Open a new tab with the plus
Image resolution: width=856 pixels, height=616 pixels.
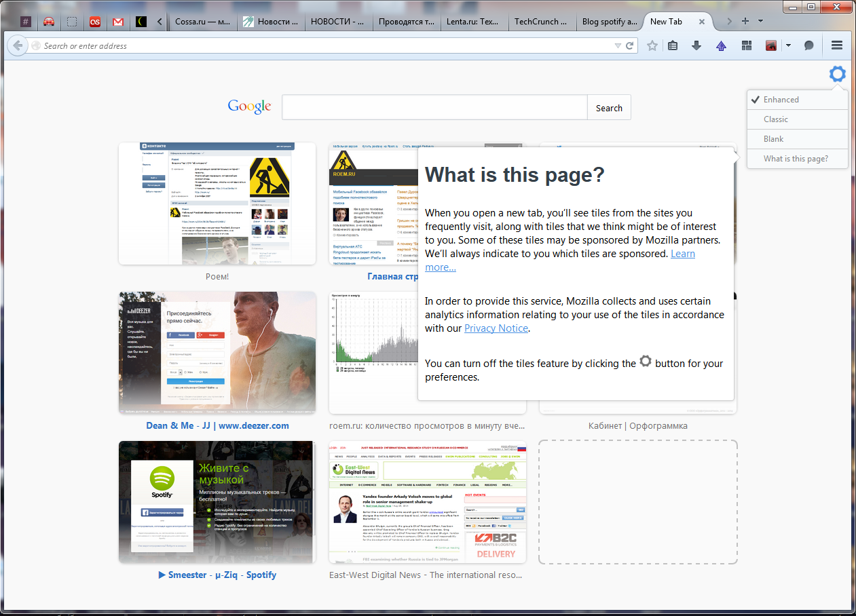coord(745,22)
